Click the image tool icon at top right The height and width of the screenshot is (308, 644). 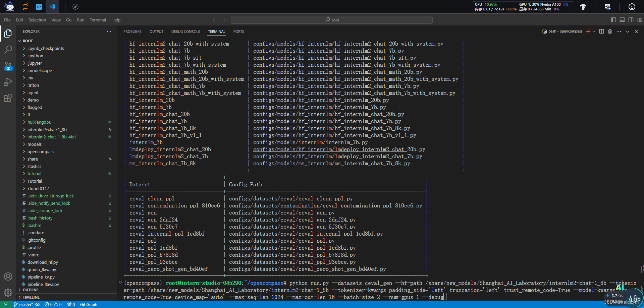click(x=607, y=7)
